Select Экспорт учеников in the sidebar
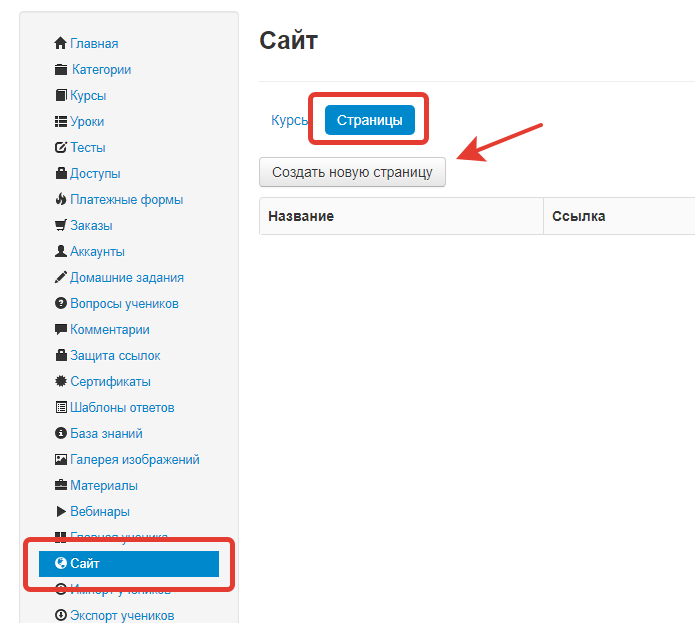The height and width of the screenshot is (623, 695). click(122, 615)
